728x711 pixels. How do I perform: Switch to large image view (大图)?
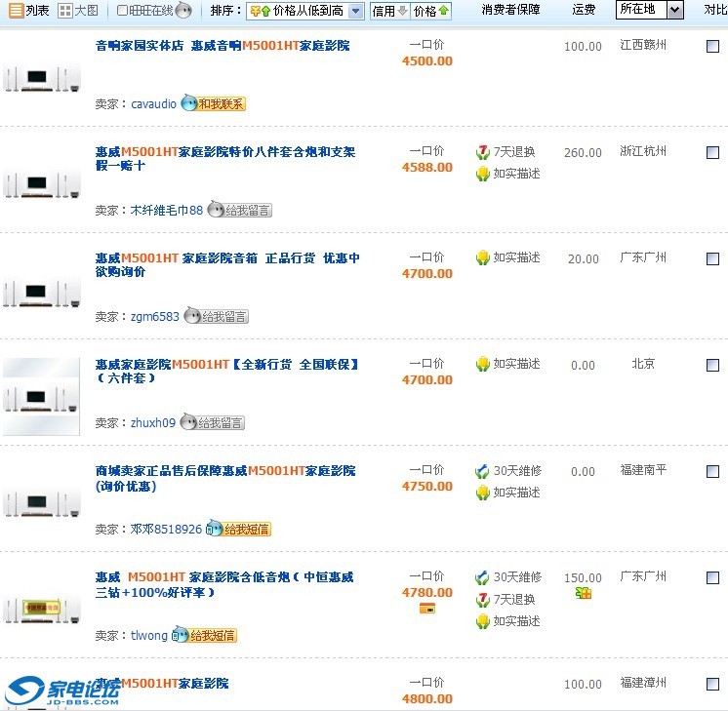tap(77, 11)
